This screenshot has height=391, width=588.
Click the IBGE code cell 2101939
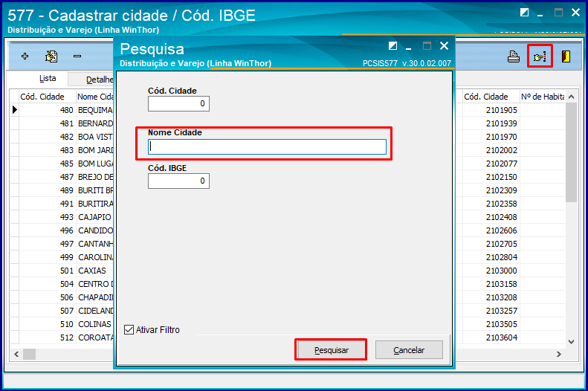491,123
